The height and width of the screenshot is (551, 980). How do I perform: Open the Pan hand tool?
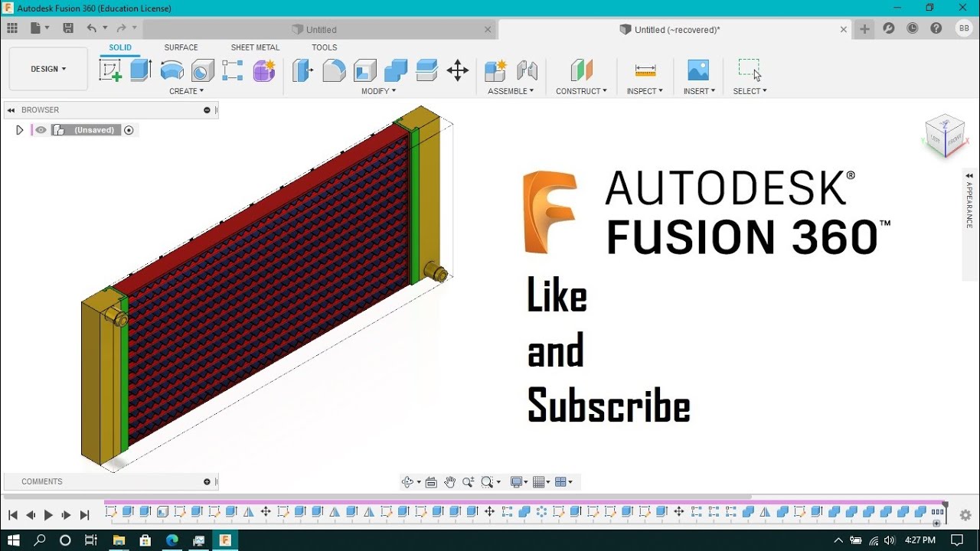pyautogui.click(x=449, y=482)
